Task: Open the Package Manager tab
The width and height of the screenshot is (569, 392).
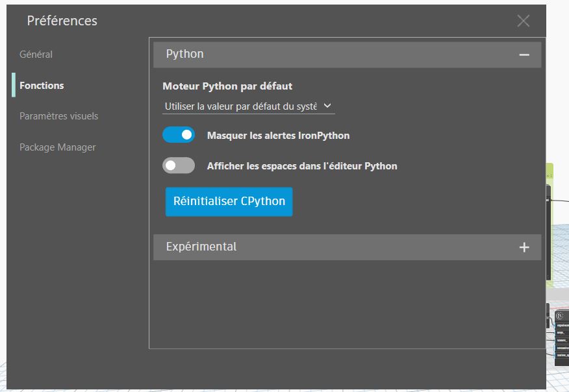Action: pos(57,147)
